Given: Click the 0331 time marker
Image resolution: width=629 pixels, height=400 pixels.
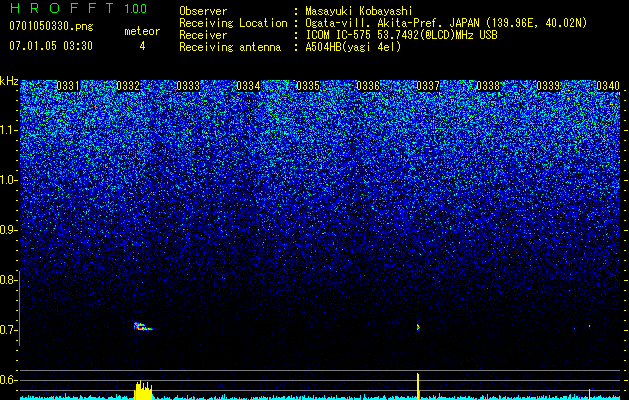Looking at the screenshot, I should pyautogui.click(x=68, y=86).
